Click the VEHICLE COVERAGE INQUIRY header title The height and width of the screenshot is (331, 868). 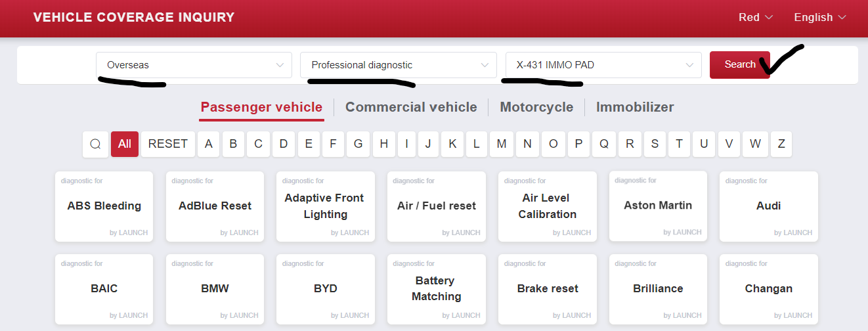[x=134, y=17]
